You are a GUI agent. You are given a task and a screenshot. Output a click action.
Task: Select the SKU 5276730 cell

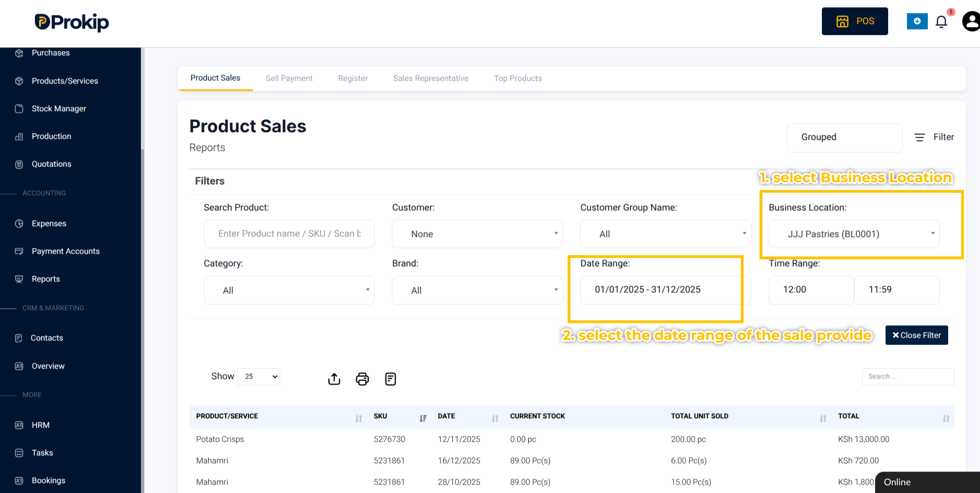pyautogui.click(x=389, y=439)
